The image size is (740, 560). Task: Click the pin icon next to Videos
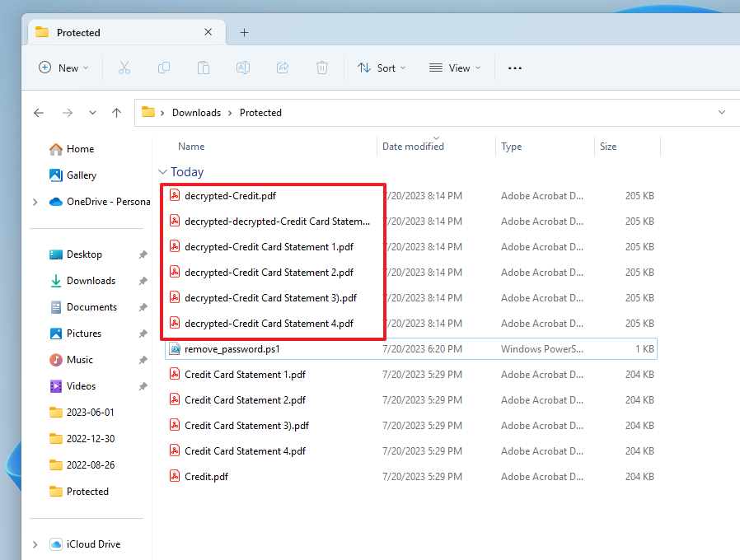tap(143, 387)
